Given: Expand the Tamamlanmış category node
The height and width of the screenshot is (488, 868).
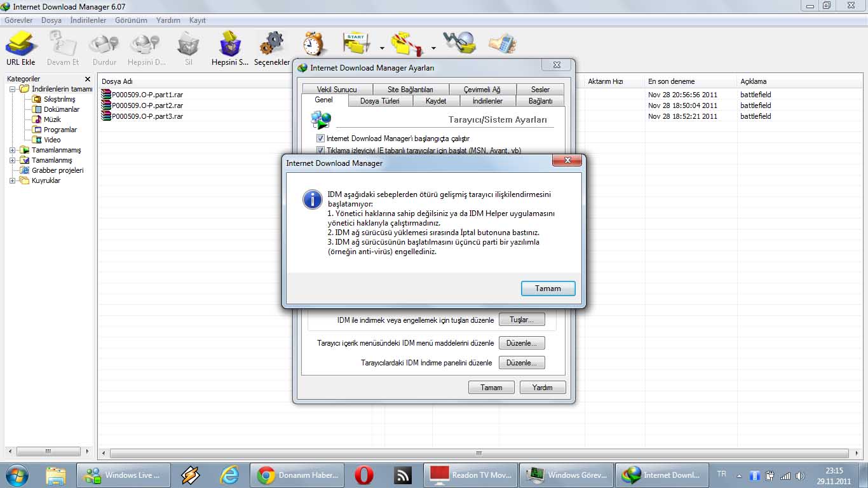Looking at the screenshot, I should [13, 160].
